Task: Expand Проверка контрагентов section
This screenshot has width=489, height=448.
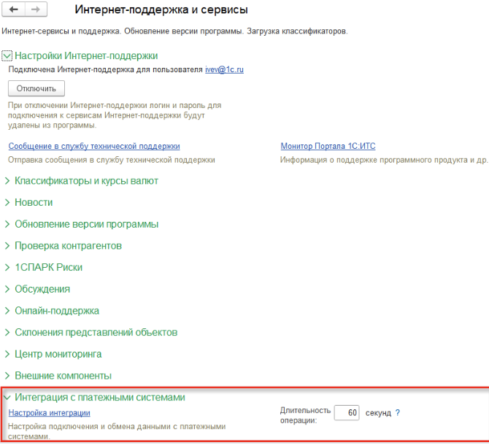Action: pyautogui.click(x=68, y=246)
